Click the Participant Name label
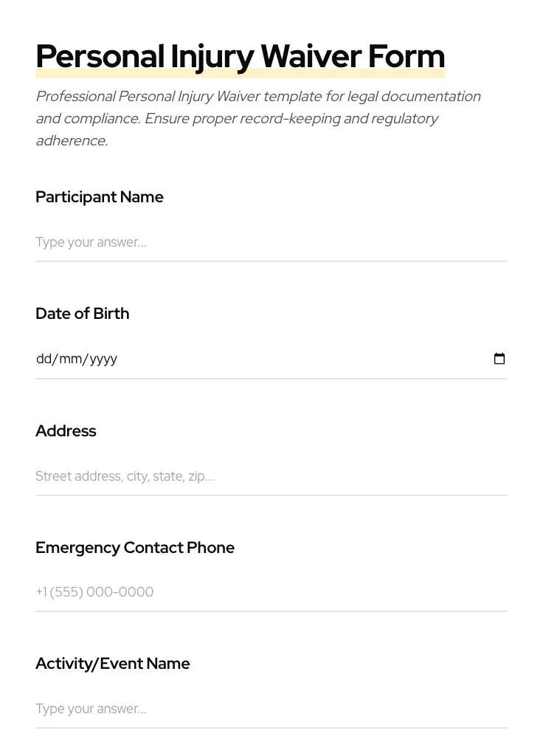Screen dimensions: 543x756 click(x=100, y=197)
